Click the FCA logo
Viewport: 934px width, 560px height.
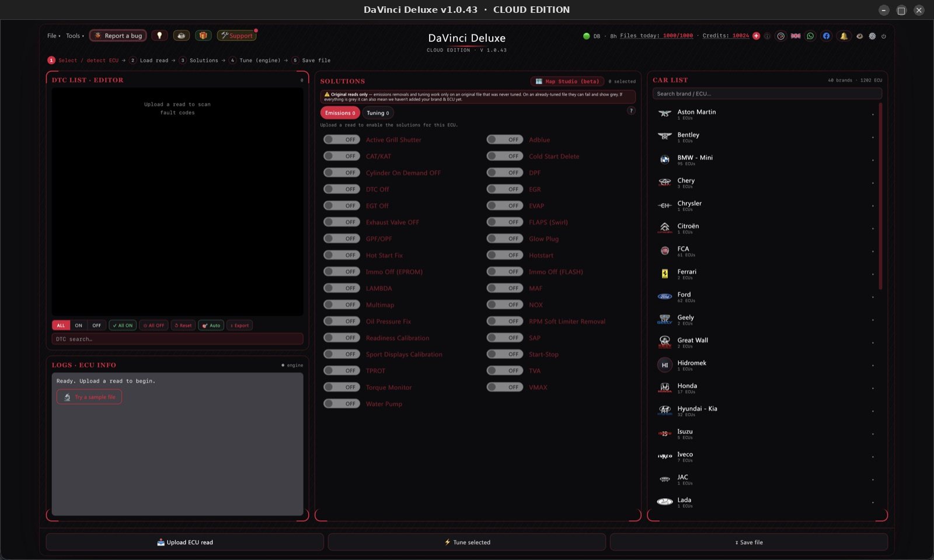point(664,251)
